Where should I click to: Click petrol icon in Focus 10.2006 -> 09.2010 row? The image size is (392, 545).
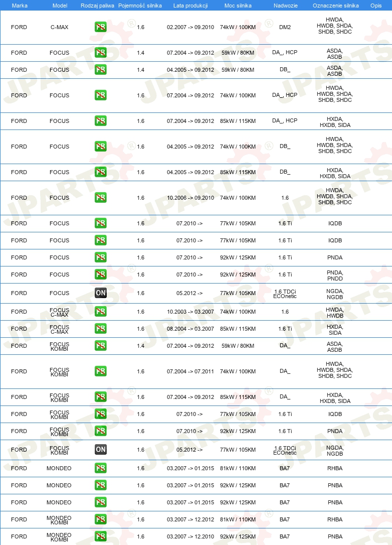click(x=100, y=198)
